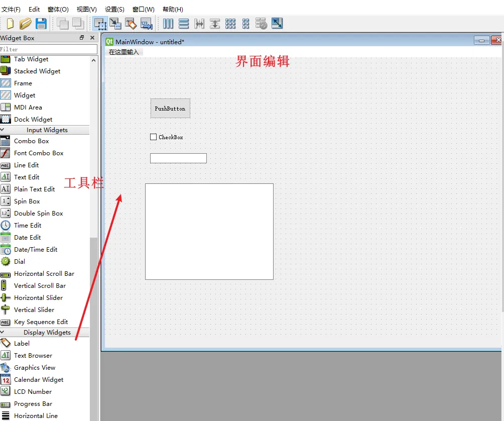This screenshot has height=421, width=504.
Task: Click the Send to Back toolbar icon
Action: pos(63,24)
